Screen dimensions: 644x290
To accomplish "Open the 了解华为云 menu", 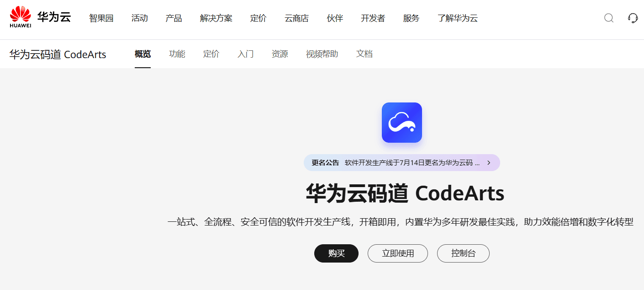I will [x=458, y=18].
